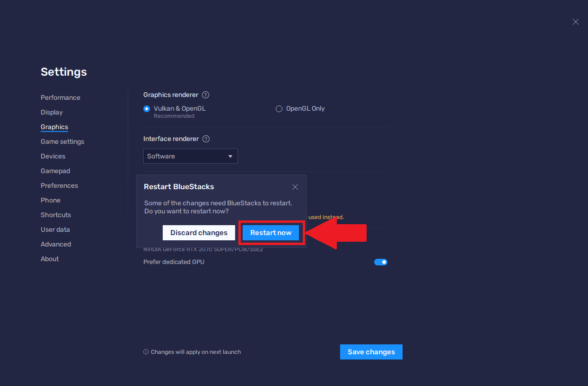Viewport: 588px width, 386px height.
Task: Open help for Graphics renderer
Action: pos(206,95)
